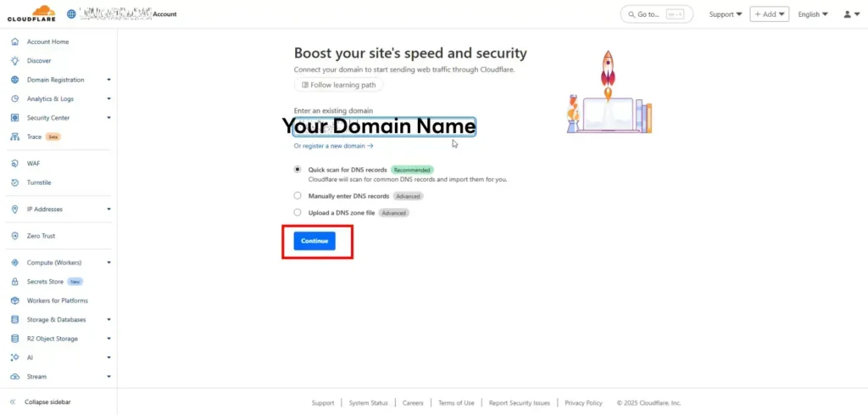Open the + Add dropdown
868x415 pixels.
pyautogui.click(x=770, y=14)
